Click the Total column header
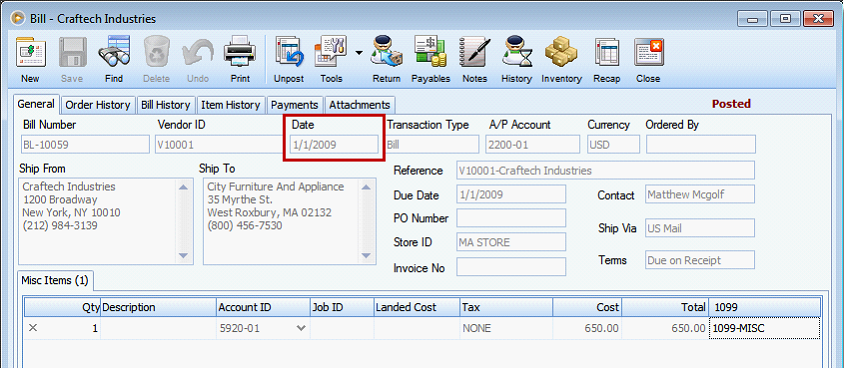 (x=665, y=308)
